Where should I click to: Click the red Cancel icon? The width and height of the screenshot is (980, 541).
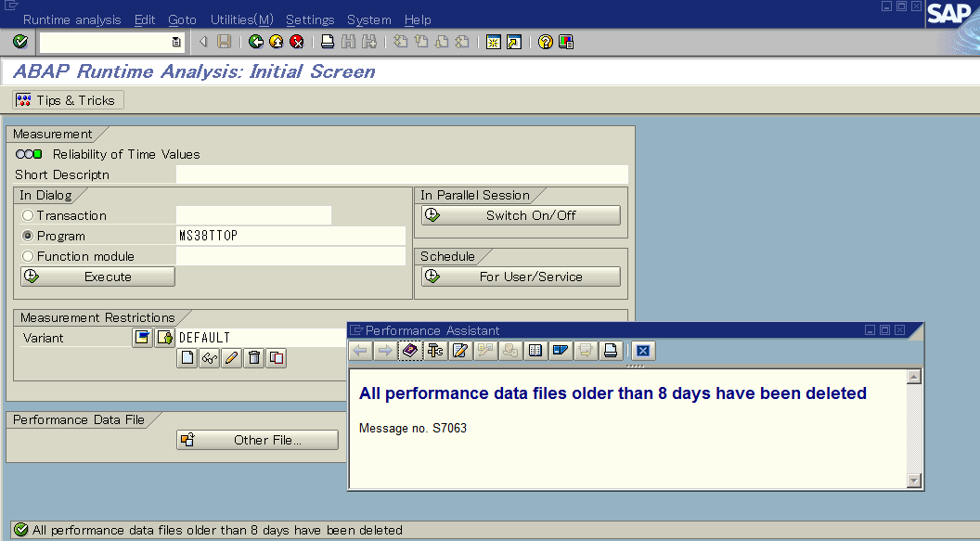tap(297, 42)
